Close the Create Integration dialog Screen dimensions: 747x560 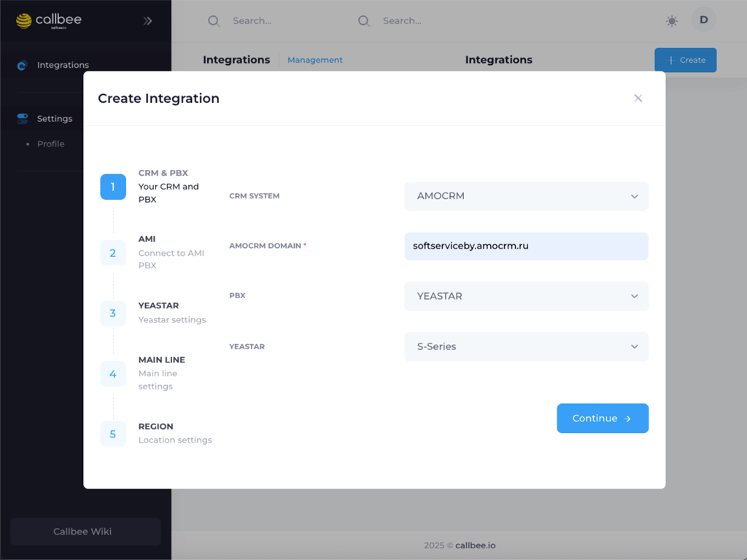638,98
